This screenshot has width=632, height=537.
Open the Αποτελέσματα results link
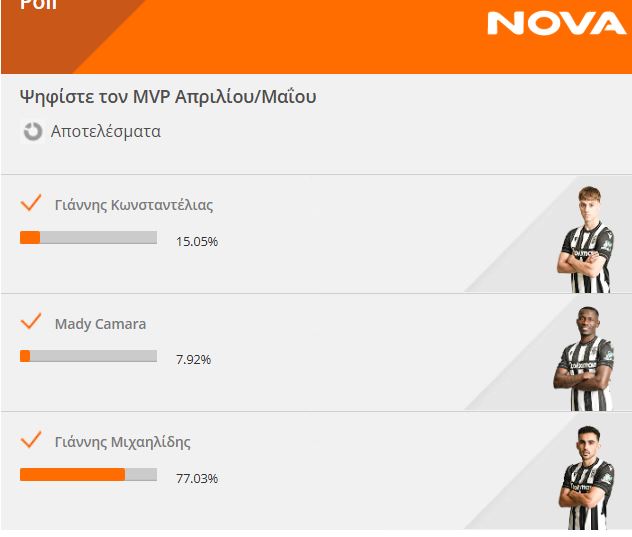click(x=106, y=131)
